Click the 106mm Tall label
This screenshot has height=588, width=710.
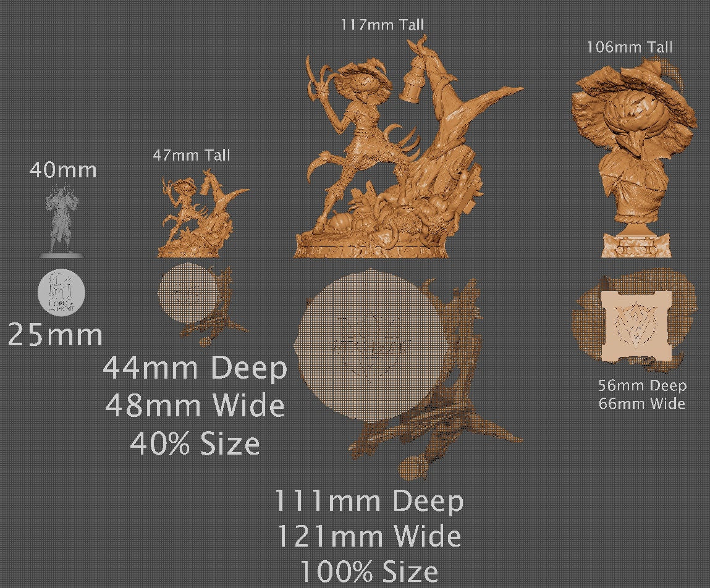[630, 46]
